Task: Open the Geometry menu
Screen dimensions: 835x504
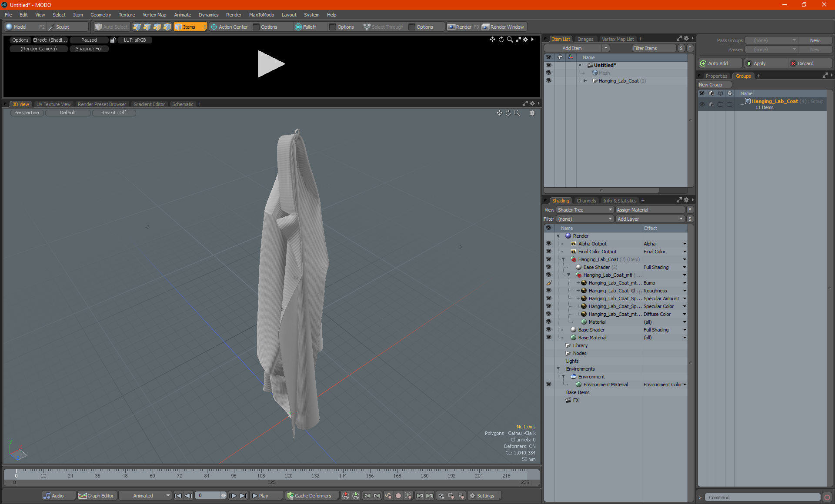Action: [x=100, y=15]
